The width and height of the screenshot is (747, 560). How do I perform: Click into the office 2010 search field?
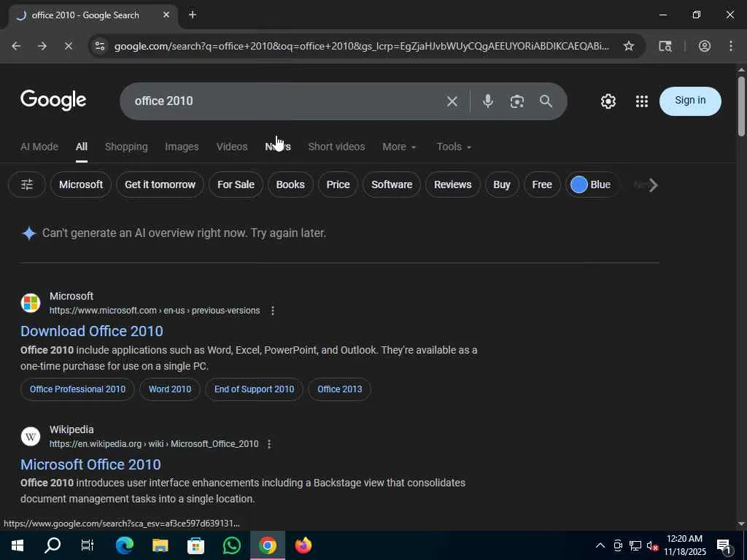[x=286, y=101]
